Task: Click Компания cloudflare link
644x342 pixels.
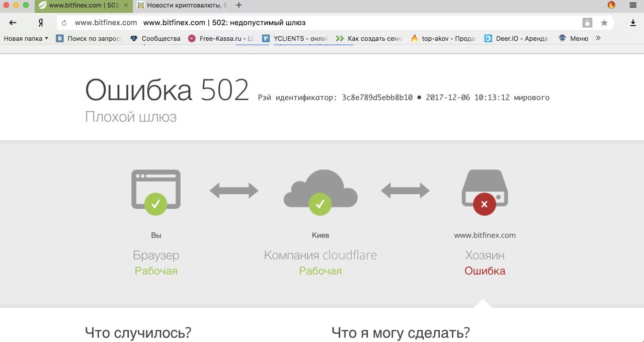Action: 320,255
